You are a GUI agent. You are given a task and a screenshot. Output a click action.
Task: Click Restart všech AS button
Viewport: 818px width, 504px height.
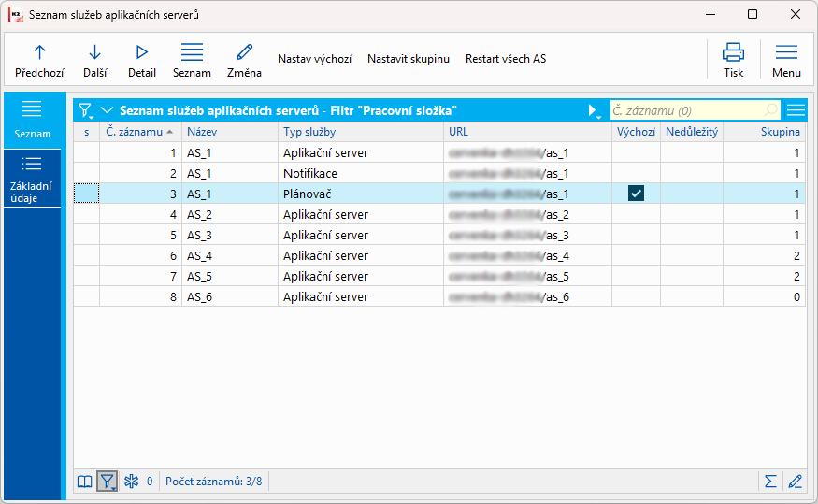(506, 59)
